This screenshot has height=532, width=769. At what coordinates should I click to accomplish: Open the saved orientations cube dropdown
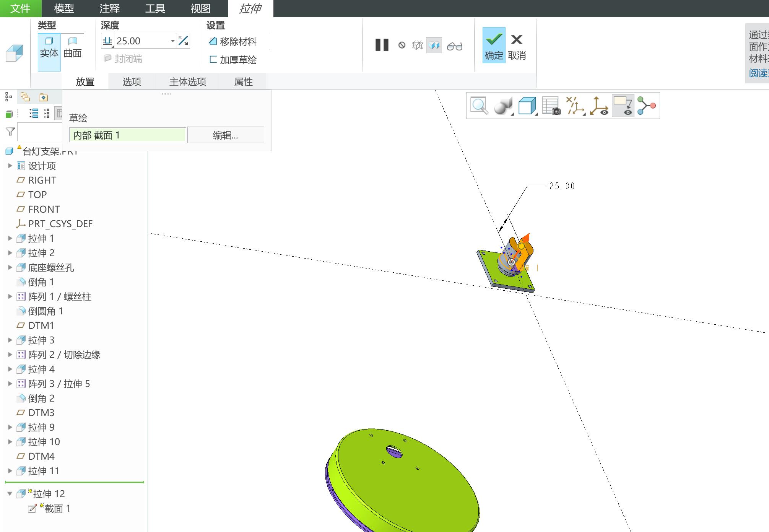528,106
